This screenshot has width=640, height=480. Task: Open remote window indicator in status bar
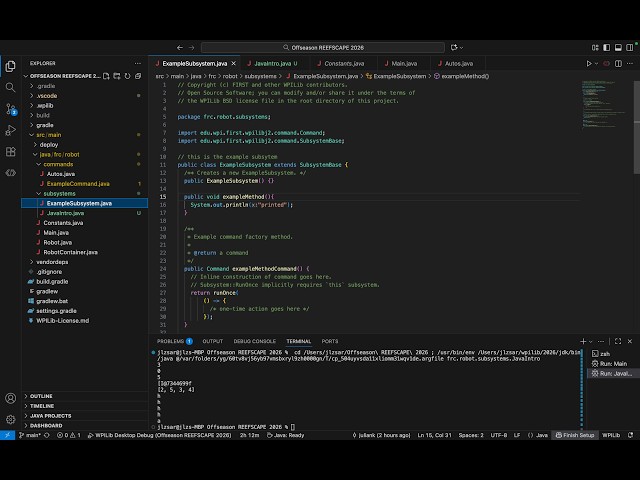(7, 435)
